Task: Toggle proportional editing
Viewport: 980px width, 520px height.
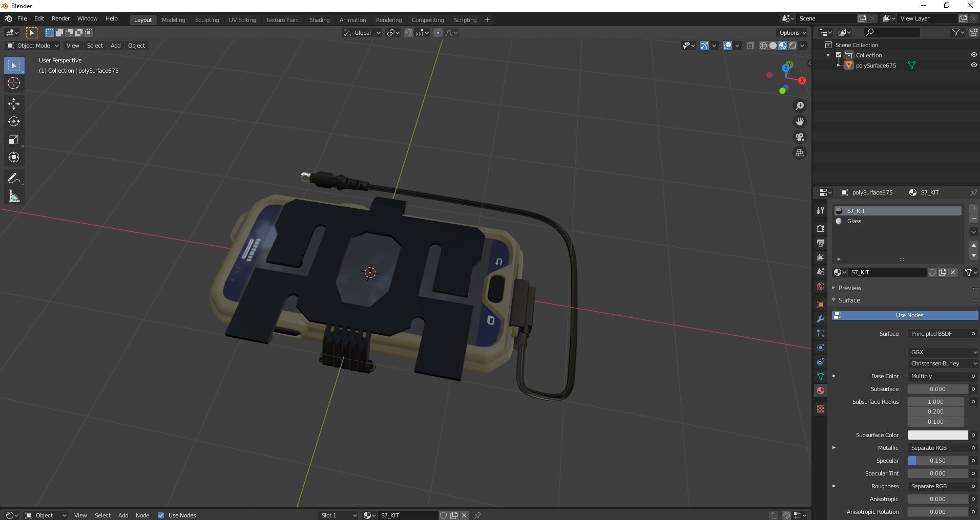Action: [x=438, y=33]
